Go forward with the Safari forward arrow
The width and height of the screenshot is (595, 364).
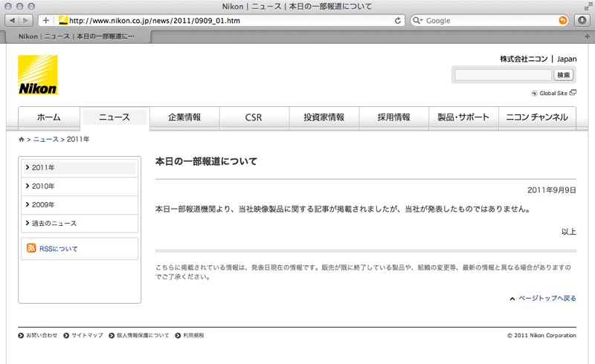(26, 21)
